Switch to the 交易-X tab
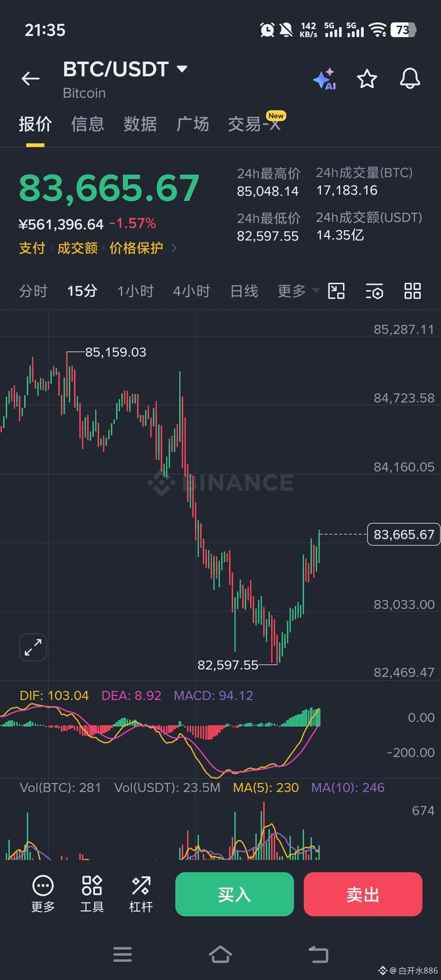Viewport: 441px width, 980px height. 255,124
